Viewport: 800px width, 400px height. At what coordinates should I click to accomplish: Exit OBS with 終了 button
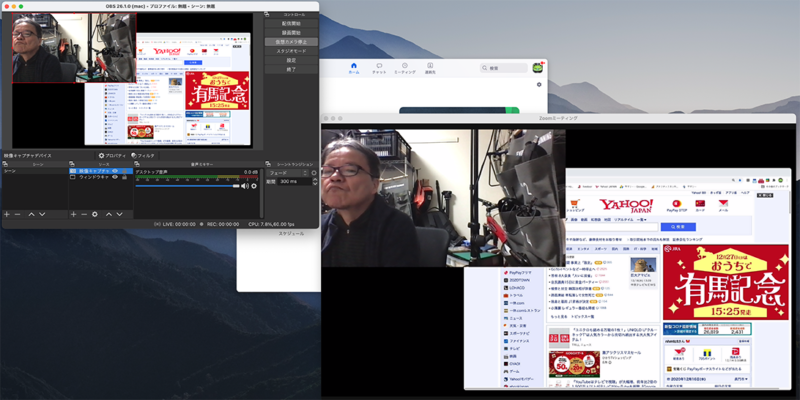[291, 69]
